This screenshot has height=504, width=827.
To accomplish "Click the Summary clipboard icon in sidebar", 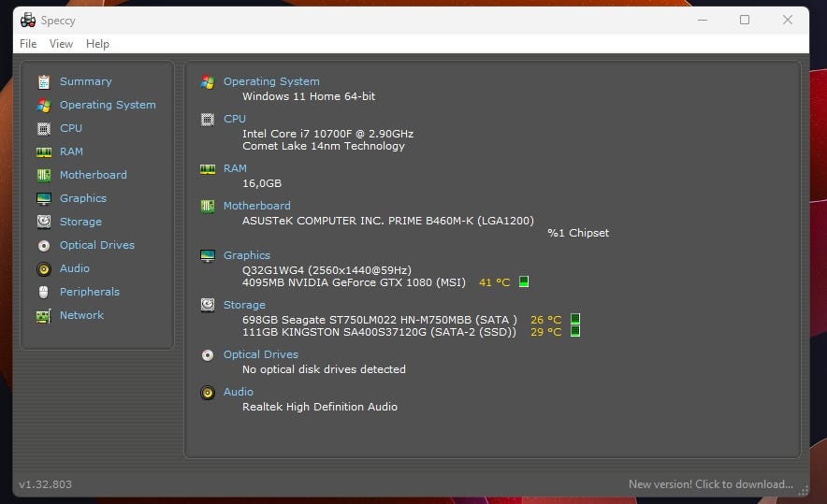I will (44, 81).
